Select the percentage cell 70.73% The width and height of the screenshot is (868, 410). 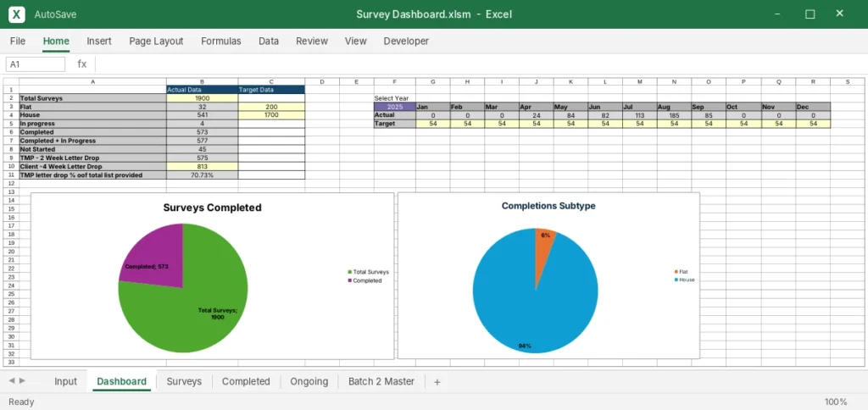coord(202,175)
